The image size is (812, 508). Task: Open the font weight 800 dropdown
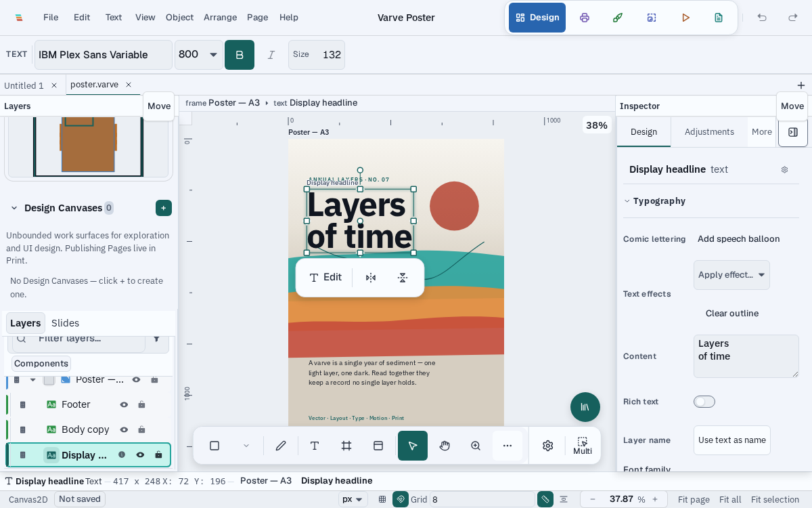coord(199,55)
